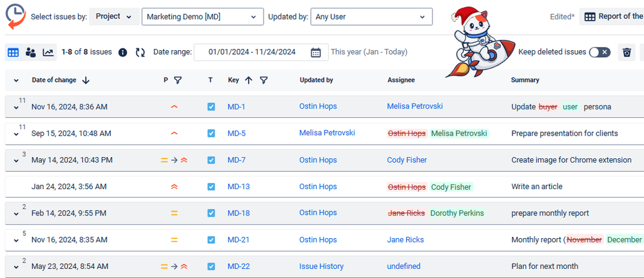Viewport: 644px width, 278px height.
Task: Click the 'Edited*' status label
Action: [x=562, y=17]
